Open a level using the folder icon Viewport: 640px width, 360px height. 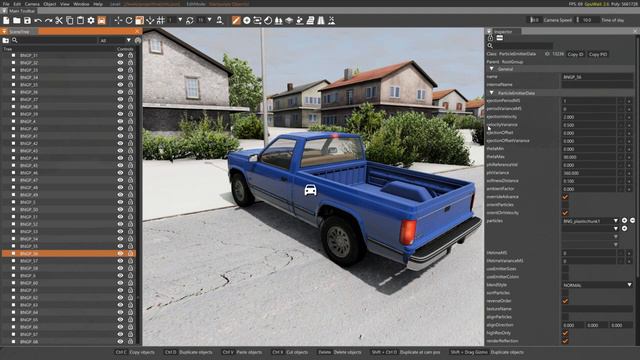pos(17,20)
